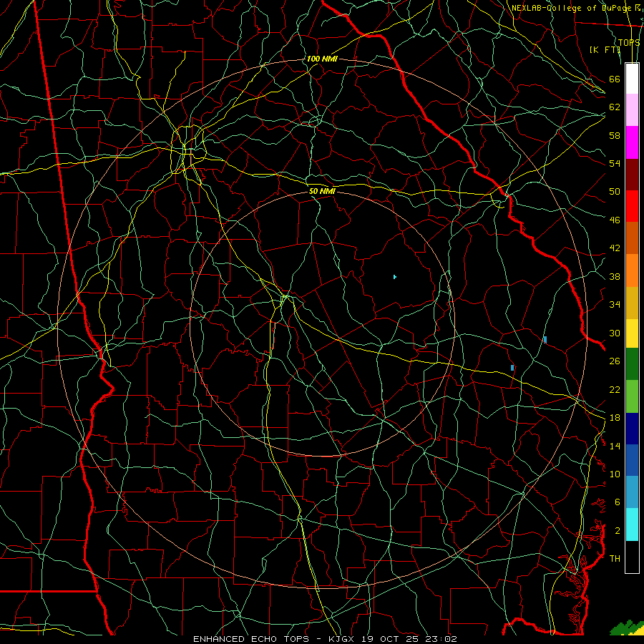Click the navy blue legend color block
This screenshot has width=644, height=644.
click(632, 429)
